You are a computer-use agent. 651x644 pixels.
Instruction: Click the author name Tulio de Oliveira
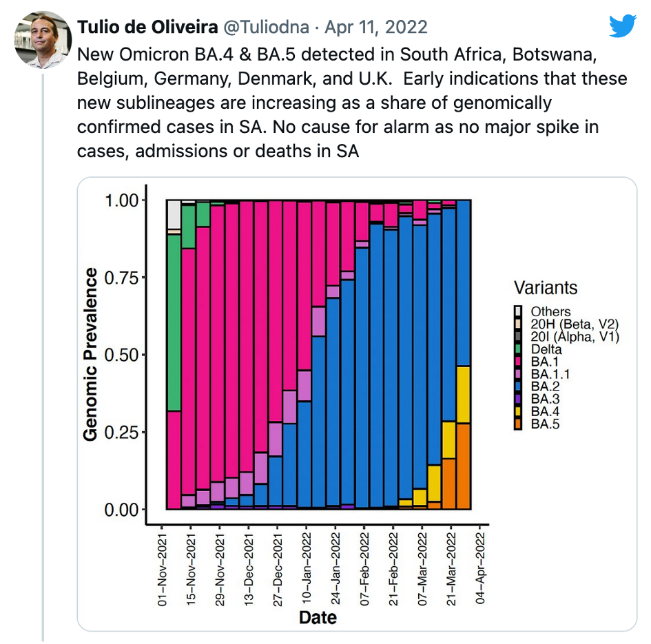148,28
